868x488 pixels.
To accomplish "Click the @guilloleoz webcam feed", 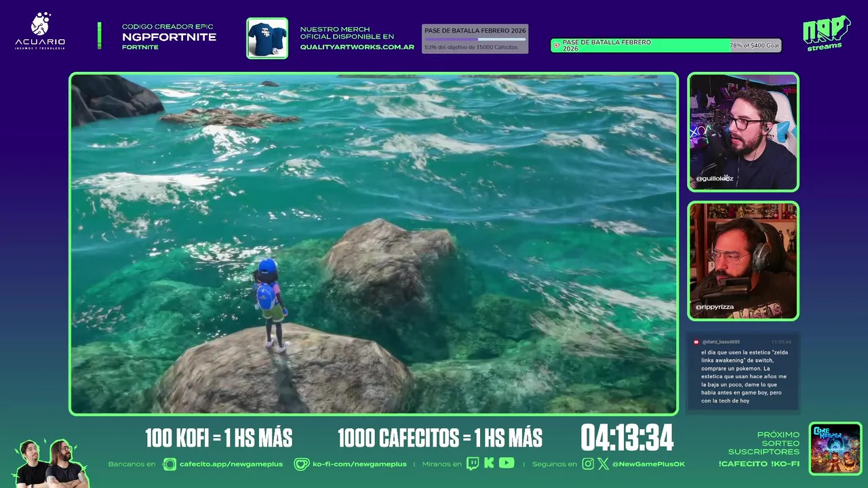I will point(743,132).
